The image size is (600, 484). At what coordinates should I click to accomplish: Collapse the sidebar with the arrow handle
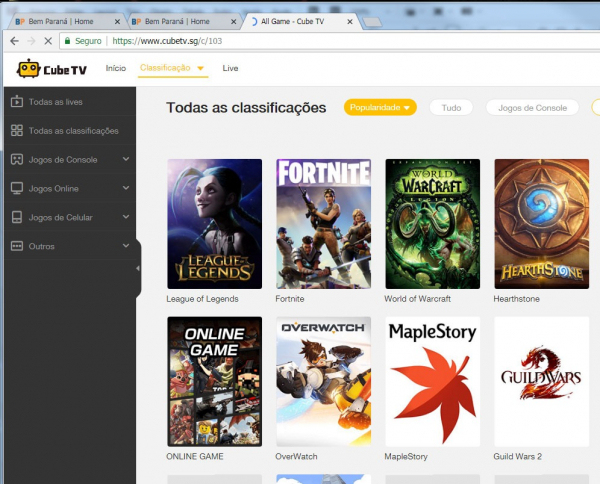click(x=138, y=269)
